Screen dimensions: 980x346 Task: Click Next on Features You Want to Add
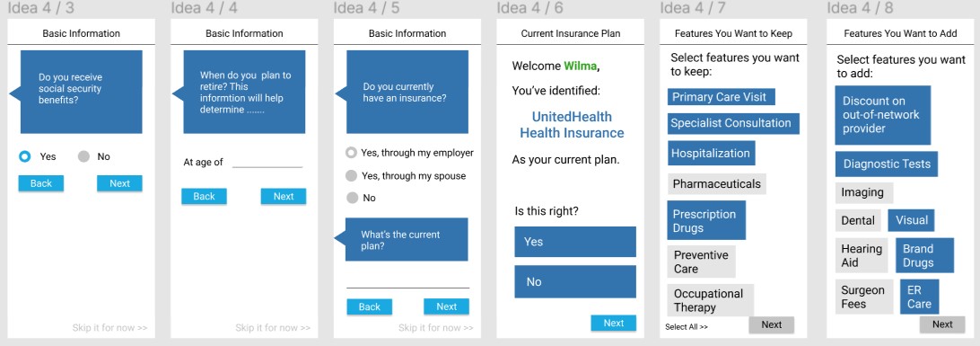[x=942, y=324]
